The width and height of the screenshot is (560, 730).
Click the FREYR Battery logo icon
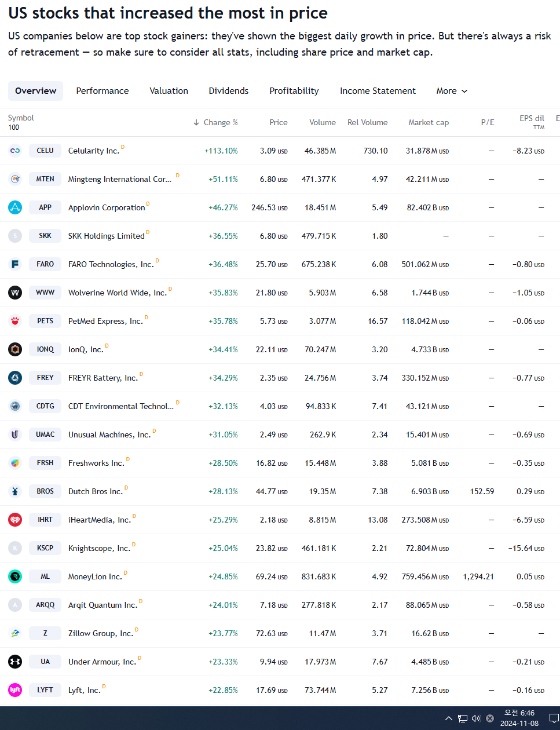point(15,378)
